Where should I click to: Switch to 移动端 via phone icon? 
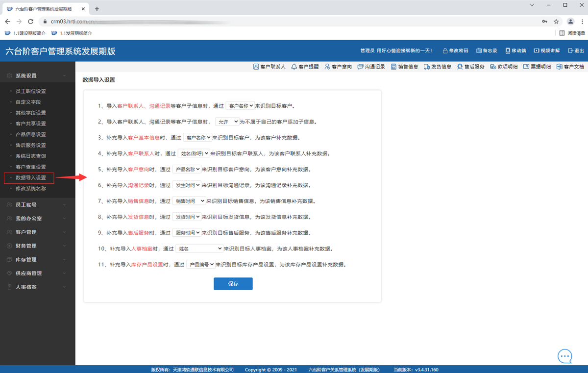pyautogui.click(x=508, y=50)
